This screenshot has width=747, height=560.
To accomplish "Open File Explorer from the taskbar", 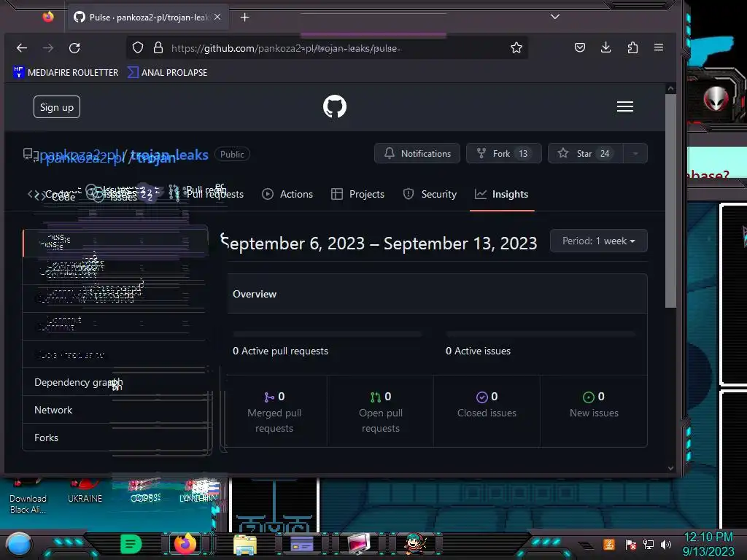I will pos(245,544).
